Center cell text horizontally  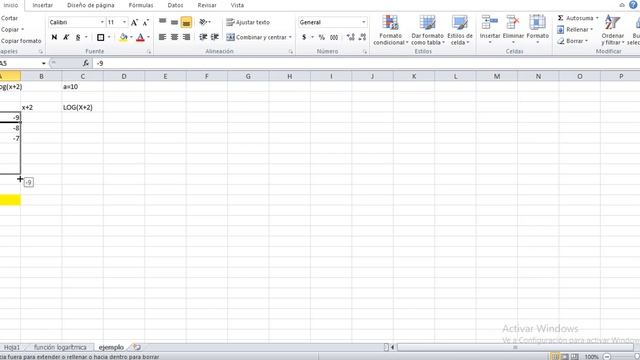174,37
